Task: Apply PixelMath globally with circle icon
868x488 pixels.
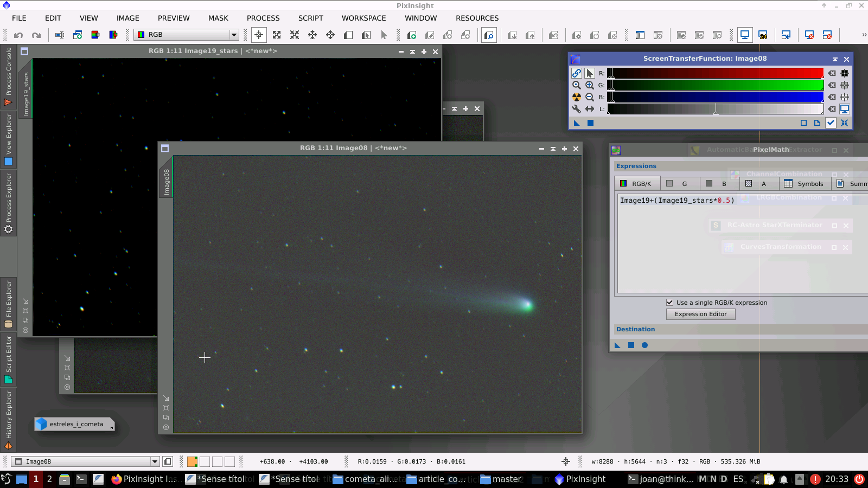Action: 644,345
